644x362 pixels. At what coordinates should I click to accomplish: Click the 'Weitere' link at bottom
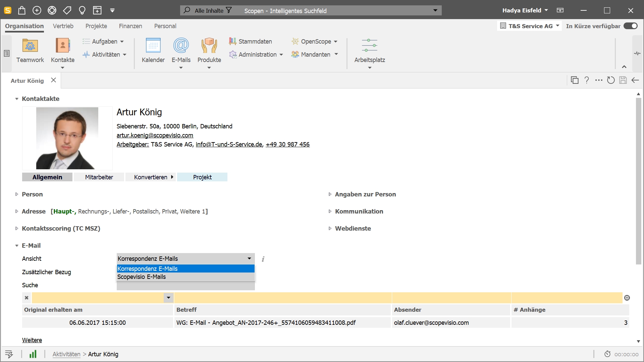click(32, 340)
